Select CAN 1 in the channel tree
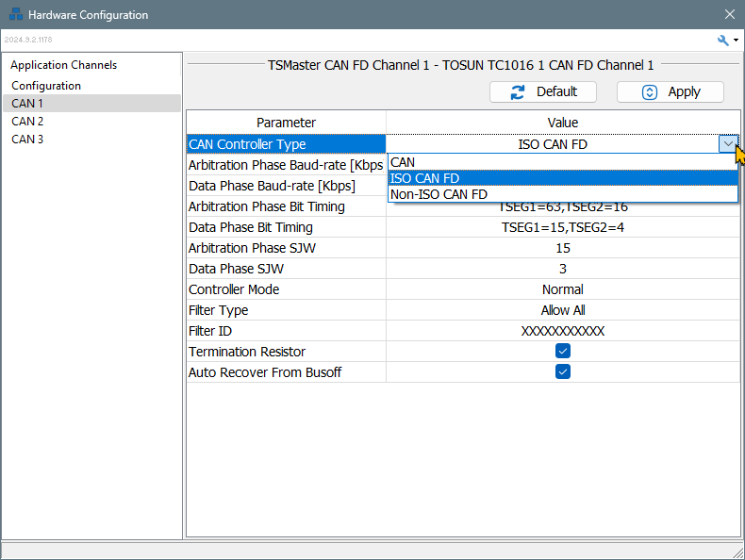Image resolution: width=745 pixels, height=560 pixels. (x=91, y=103)
